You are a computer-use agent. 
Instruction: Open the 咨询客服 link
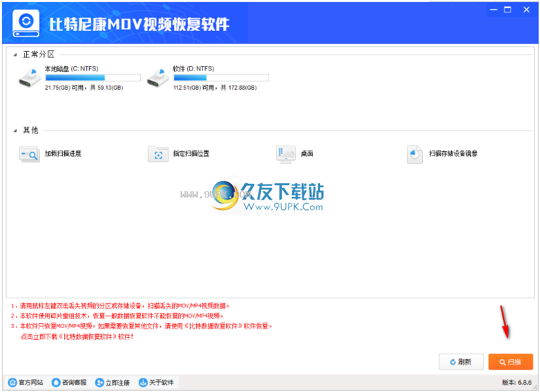point(74,382)
